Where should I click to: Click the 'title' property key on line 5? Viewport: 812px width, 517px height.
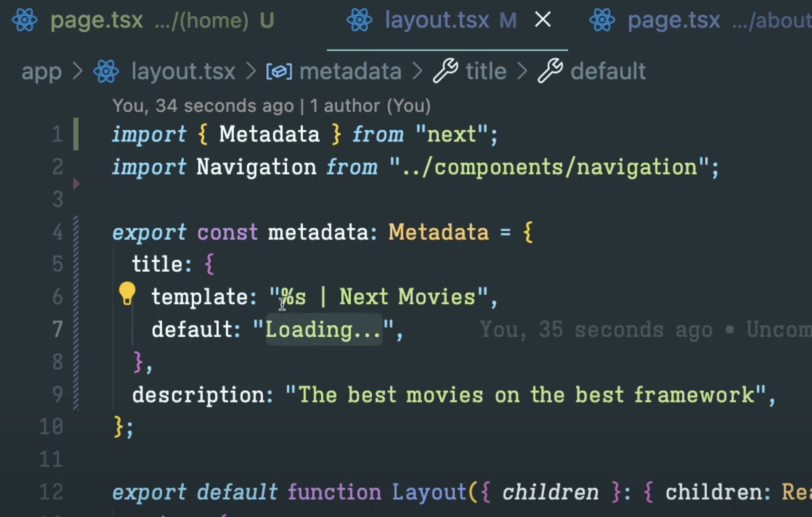click(157, 264)
